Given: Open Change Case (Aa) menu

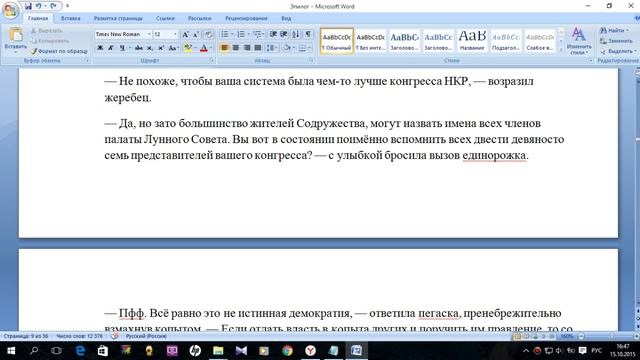Looking at the screenshot, I should click(x=173, y=48).
